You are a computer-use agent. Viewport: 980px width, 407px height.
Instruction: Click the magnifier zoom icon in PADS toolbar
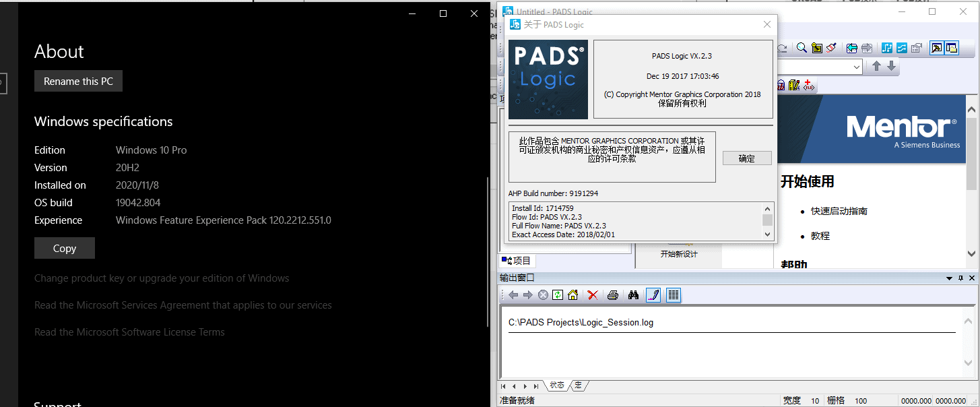coord(802,48)
